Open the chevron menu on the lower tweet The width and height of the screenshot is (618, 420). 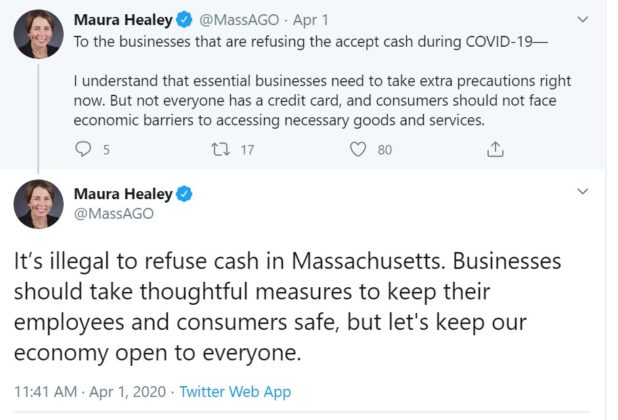tap(584, 191)
